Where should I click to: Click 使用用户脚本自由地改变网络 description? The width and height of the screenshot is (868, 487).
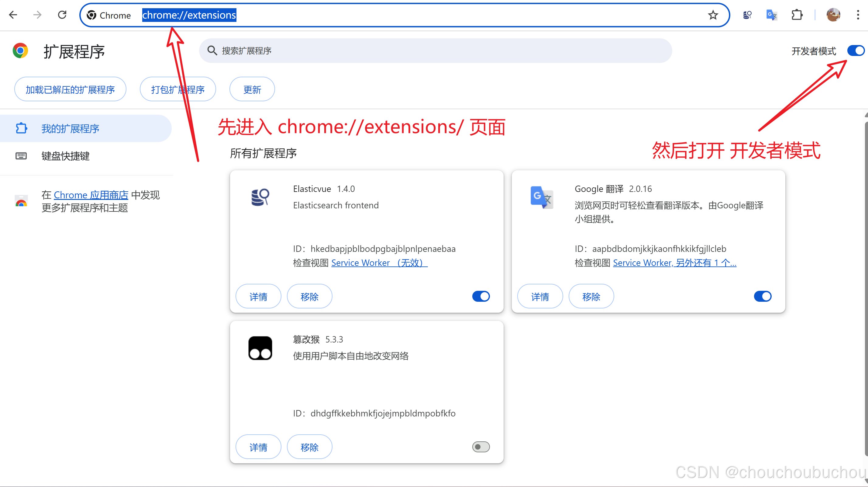point(350,356)
